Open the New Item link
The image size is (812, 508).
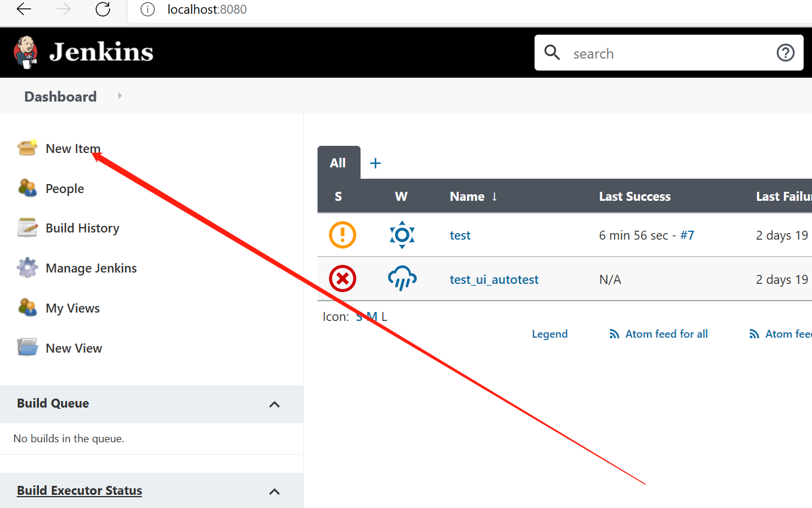tap(73, 149)
